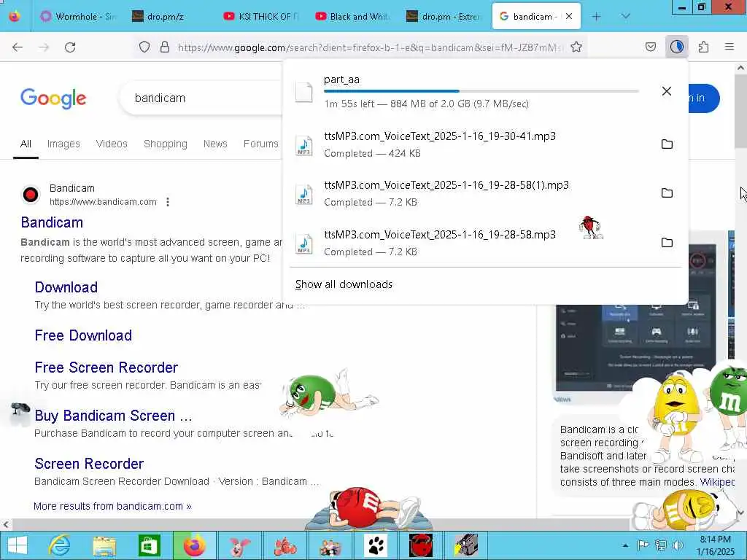The width and height of the screenshot is (747, 560).
Task: Open the Free Download sitelink
Action: pos(83,335)
